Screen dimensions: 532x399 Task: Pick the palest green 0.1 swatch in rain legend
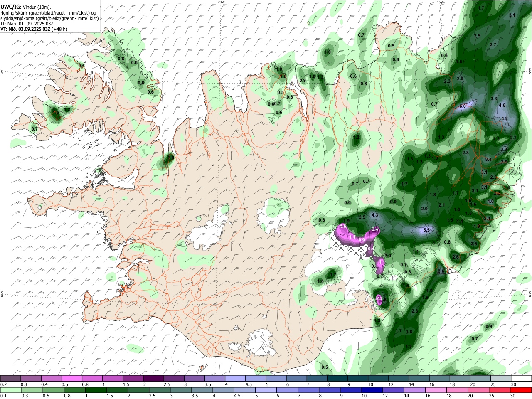[x=10, y=390]
